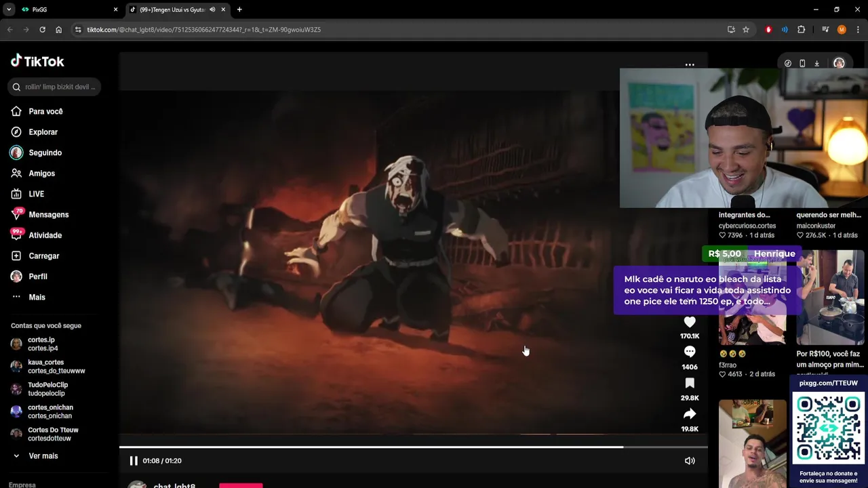Open the f3rrao video thumbnail

tap(753, 298)
